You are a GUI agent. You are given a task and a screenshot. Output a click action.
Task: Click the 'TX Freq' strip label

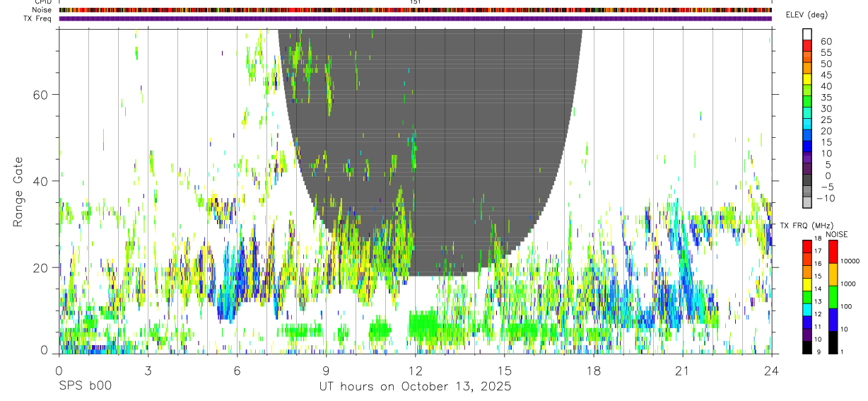tap(38, 18)
